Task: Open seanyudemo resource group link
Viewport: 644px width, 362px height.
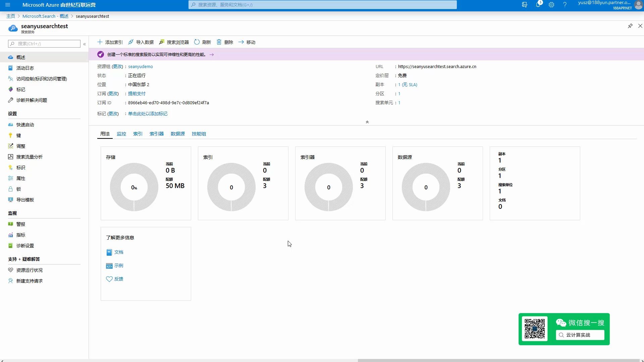Action: pyautogui.click(x=141, y=66)
